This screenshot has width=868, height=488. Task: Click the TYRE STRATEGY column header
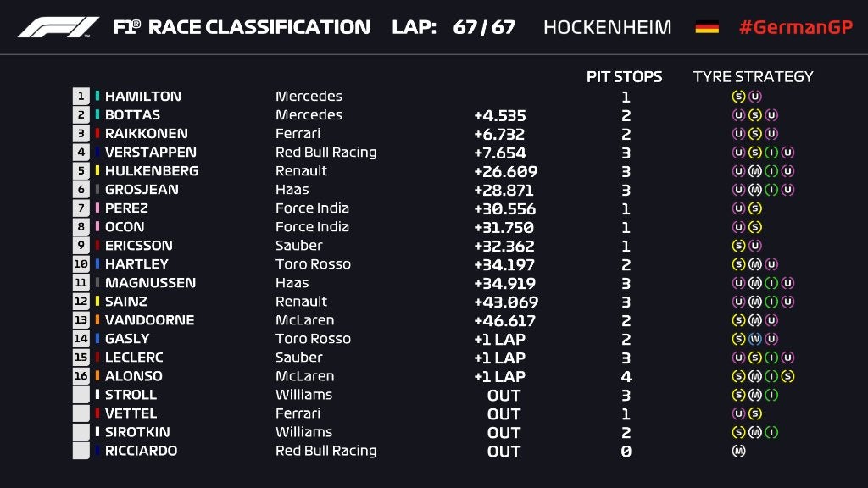(753, 76)
